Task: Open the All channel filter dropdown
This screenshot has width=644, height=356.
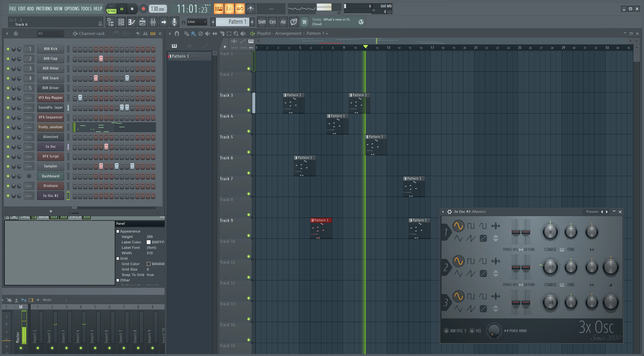Action: coord(50,33)
